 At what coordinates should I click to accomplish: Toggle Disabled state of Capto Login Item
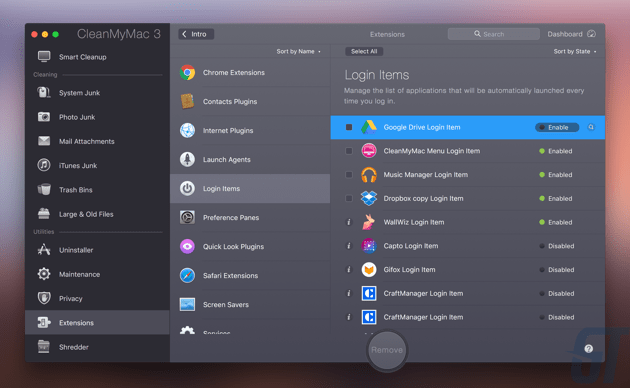556,246
